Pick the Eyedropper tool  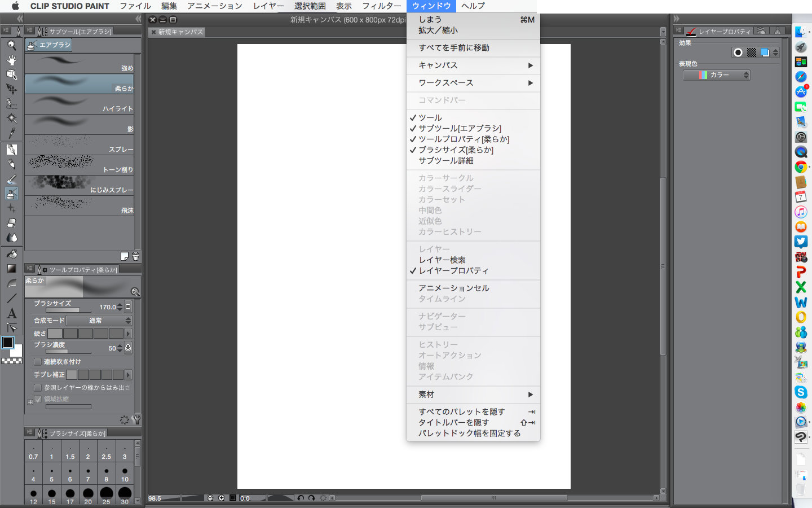point(11,133)
